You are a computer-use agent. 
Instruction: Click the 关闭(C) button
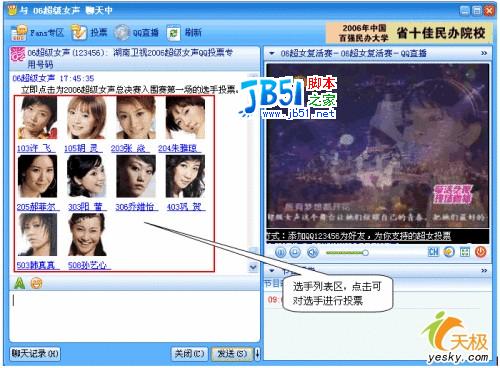coord(189,354)
